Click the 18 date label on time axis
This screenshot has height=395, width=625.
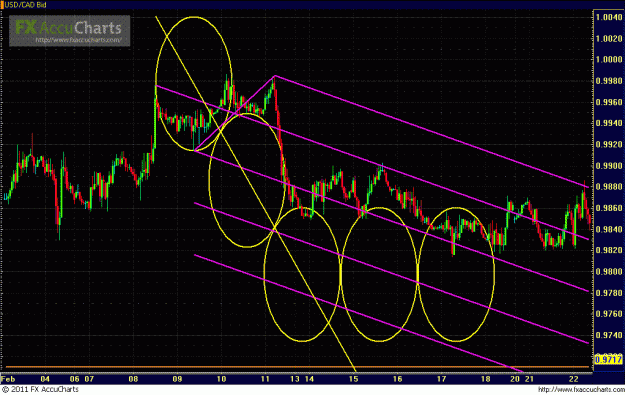(x=485, y=379)
